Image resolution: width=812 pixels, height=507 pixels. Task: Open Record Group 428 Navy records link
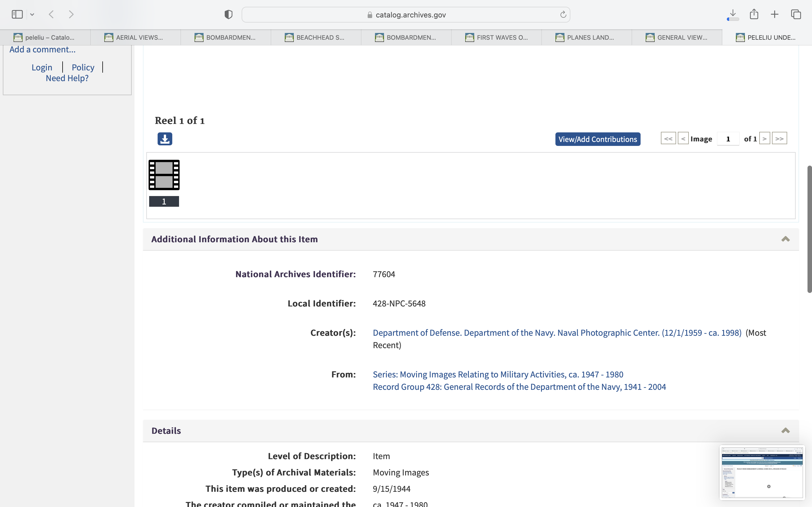tap(519, 387)
